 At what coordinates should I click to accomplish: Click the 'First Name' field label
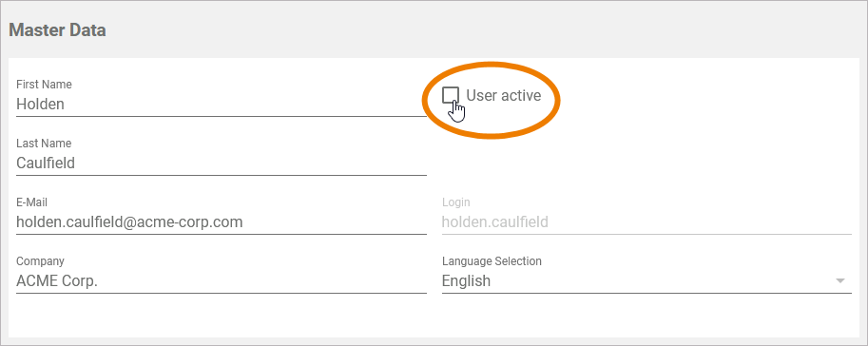[44, 85]
